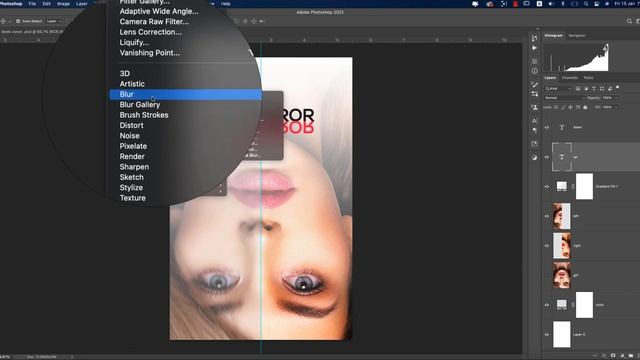The height and width of the screenshot is (360, 640).
Task: Switch to the Navigator tab
Action: tap(577, 36)
